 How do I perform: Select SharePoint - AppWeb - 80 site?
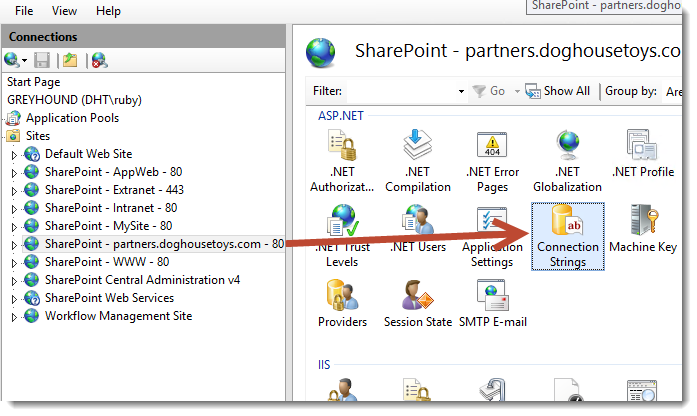[x=113, y=172]
